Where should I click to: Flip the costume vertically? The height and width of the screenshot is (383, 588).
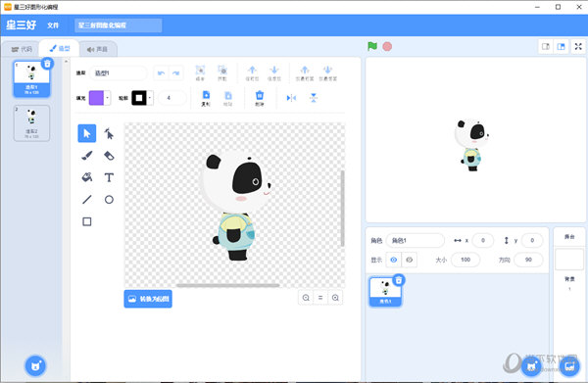coord(314,98)
